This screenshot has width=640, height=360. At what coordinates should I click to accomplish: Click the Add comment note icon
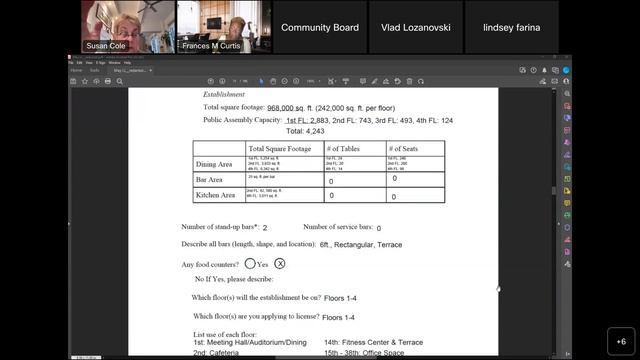tap(363, 81)
